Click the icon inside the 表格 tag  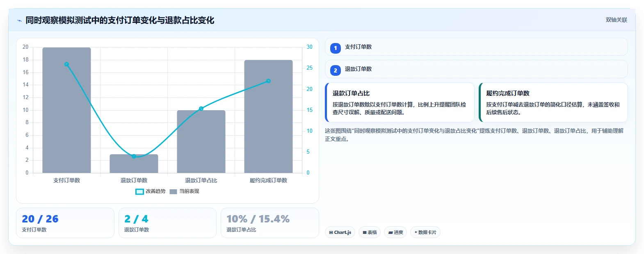365,232
